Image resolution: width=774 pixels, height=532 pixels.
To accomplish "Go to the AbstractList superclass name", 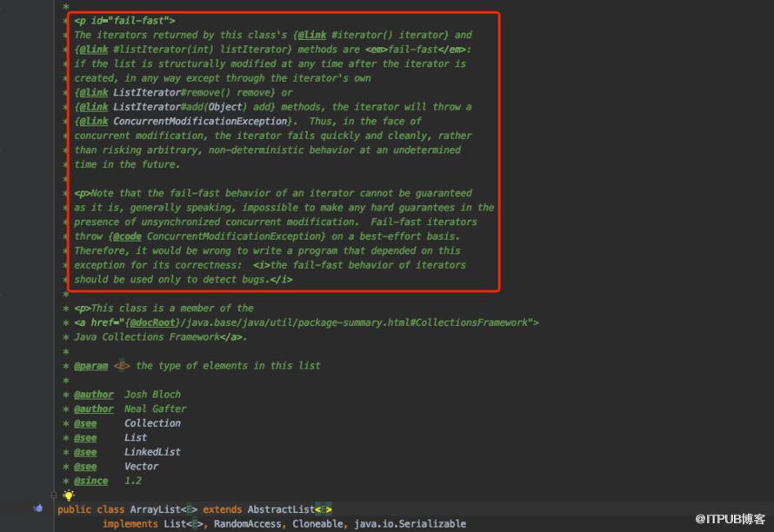I will click(281, 509).
